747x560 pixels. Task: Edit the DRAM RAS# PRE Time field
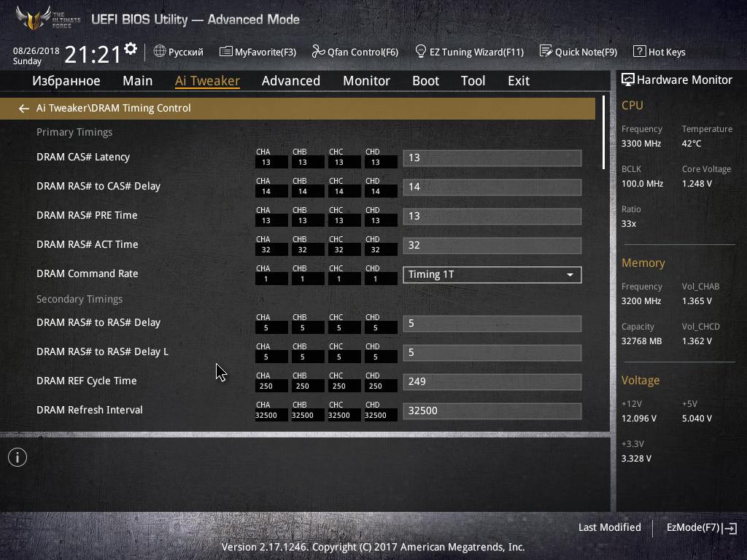(492, 216)
